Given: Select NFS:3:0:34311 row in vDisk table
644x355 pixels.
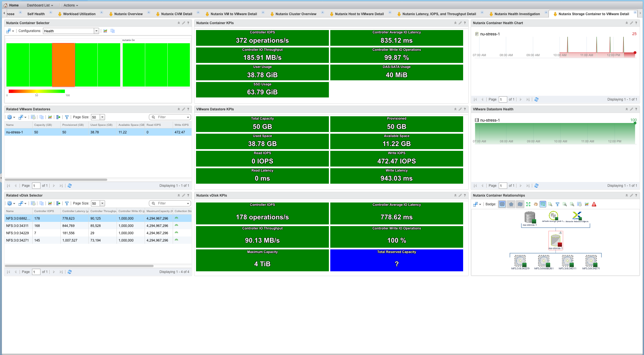Looking at the screenshot, I should 98,226.
